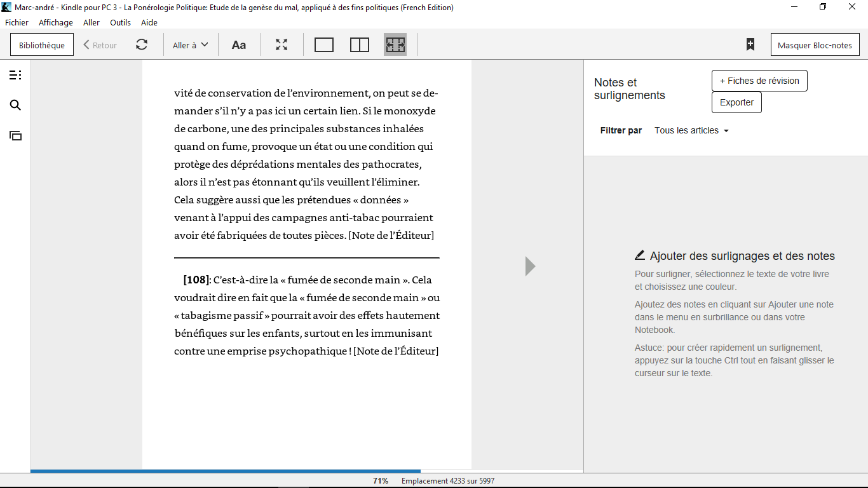868x488 pixels.
Task: Click the sync refresh icon
Action: [x=142, y=44]
